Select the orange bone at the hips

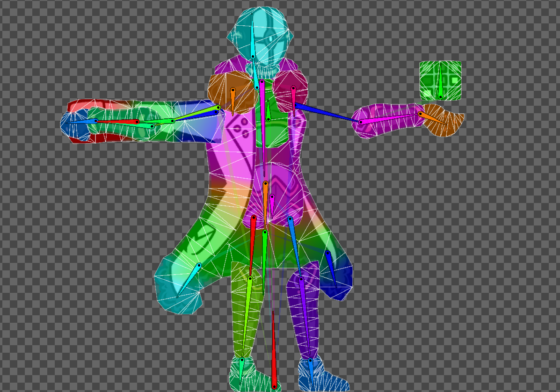pyautogui.click(x=265, y=201)
